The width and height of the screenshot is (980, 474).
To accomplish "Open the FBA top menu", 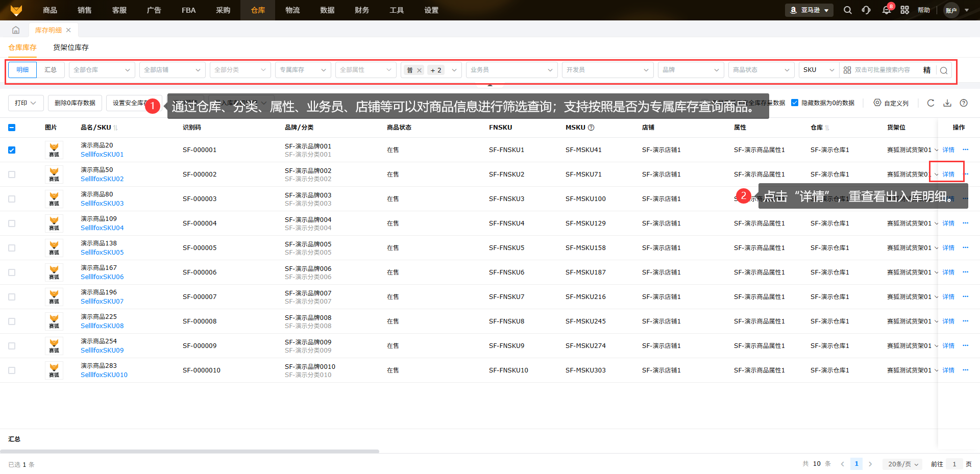I will [x=188, y=10].
